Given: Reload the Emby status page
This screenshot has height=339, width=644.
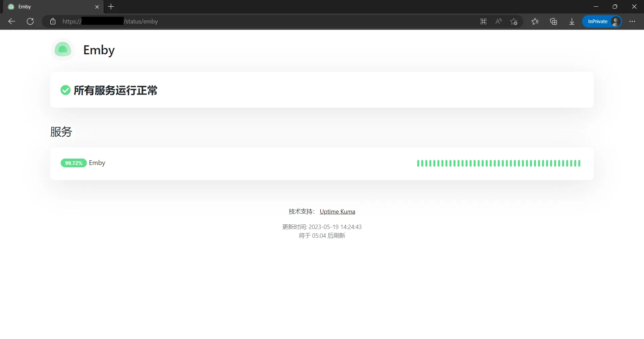Looking at the screenshot, I should (x=30, y=21).
